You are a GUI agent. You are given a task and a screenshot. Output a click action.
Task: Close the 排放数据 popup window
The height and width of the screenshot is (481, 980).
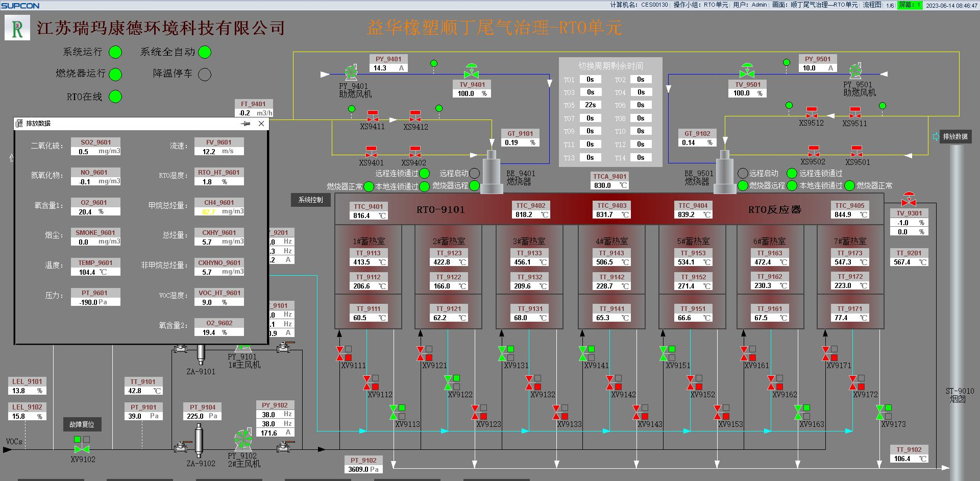coord(261,124)
